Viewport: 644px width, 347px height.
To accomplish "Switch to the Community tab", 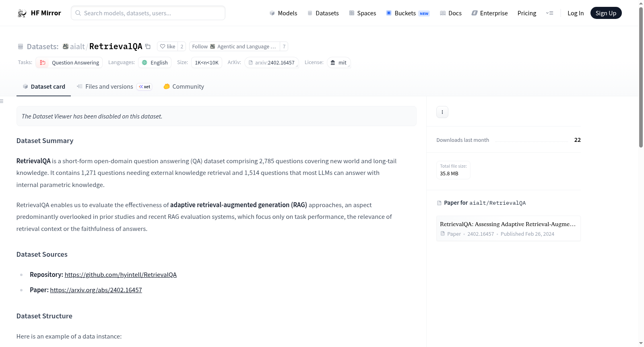I will (x=184, y=87).
